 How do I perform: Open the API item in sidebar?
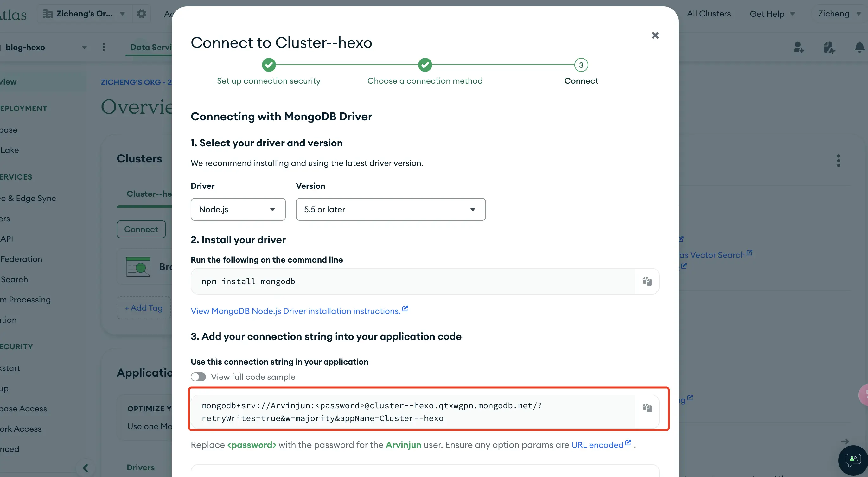coord(7,238)
